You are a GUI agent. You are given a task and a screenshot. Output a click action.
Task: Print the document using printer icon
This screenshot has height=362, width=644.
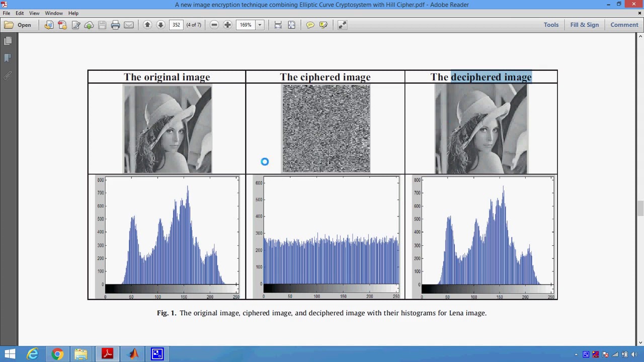[115, 25]
